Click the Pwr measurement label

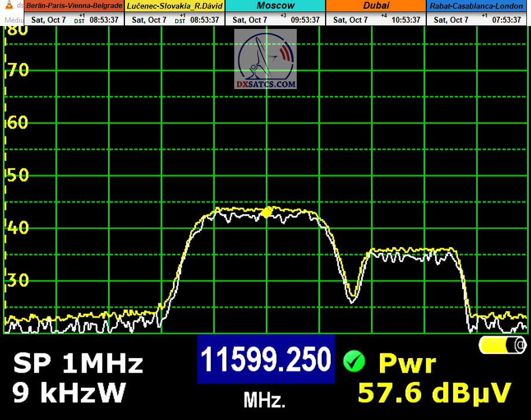(x=407, y=364)
